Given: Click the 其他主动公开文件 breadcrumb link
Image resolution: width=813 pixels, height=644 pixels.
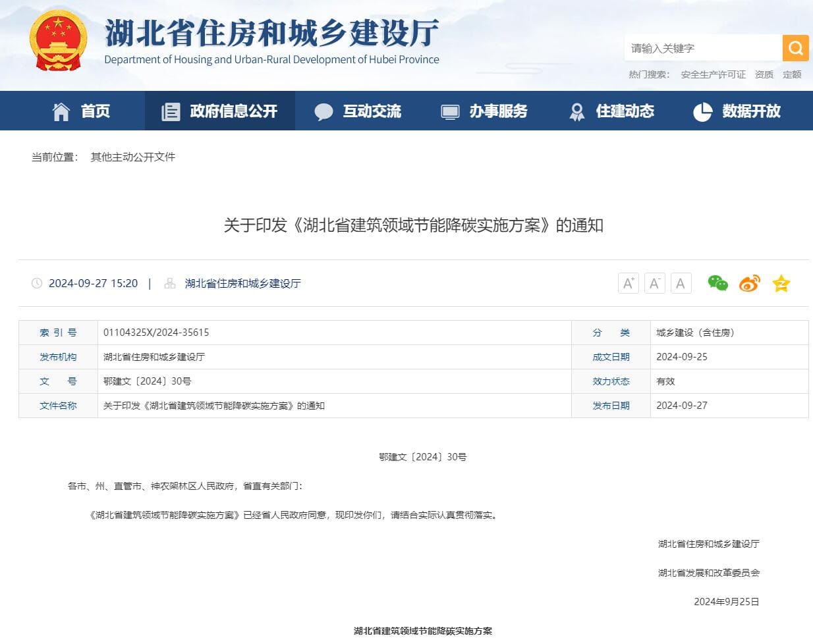Looking at the screenshot, I should coord(132,157).
